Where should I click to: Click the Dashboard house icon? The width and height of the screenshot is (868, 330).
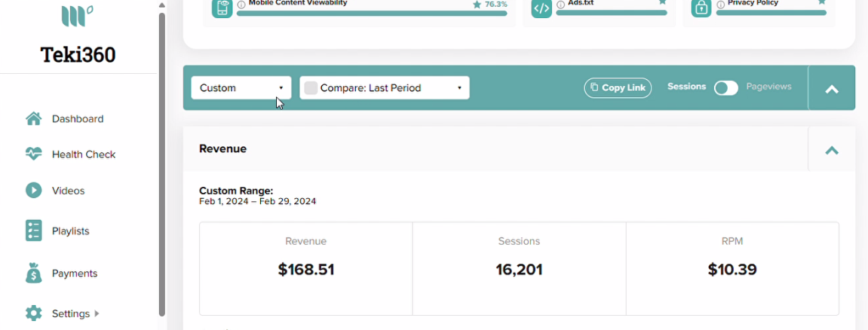point(34,119)
